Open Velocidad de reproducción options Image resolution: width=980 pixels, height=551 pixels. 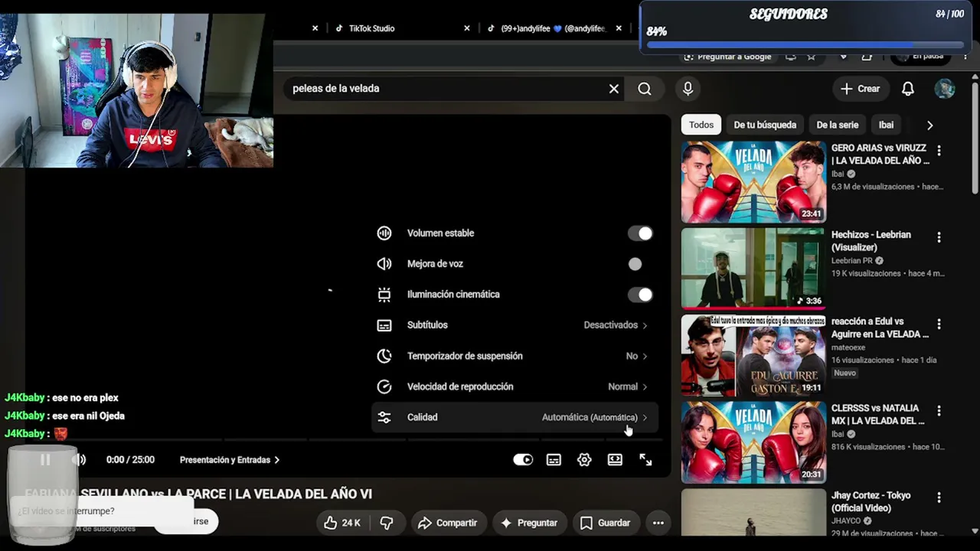[x=514, y=386]
